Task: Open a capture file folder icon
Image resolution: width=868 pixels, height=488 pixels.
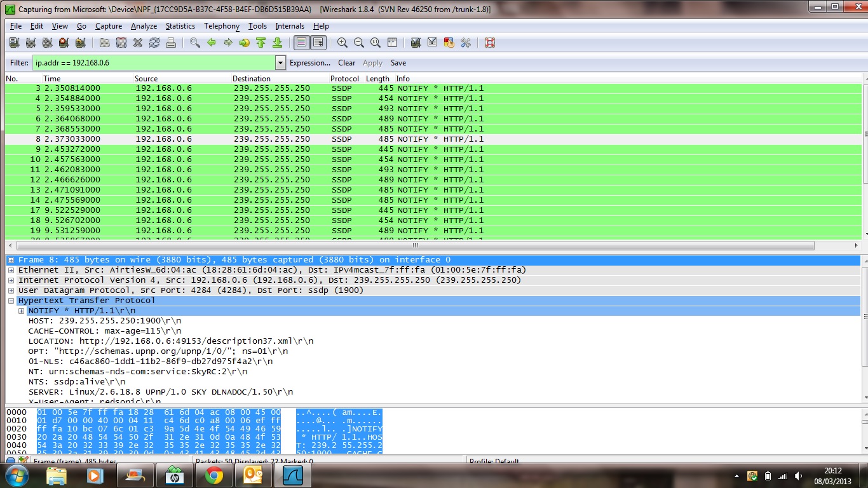Action: pos(105,43)
